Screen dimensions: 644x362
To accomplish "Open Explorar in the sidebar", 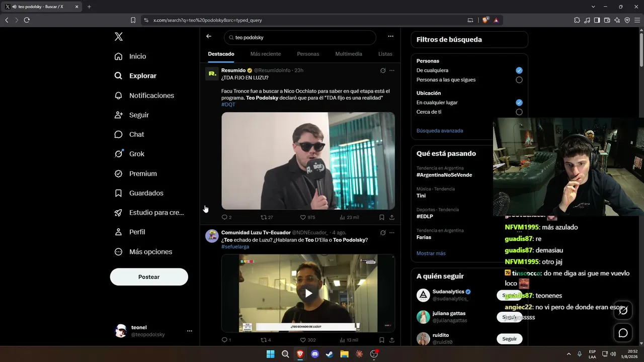I will pyautogui.click(x=135, y=76).
